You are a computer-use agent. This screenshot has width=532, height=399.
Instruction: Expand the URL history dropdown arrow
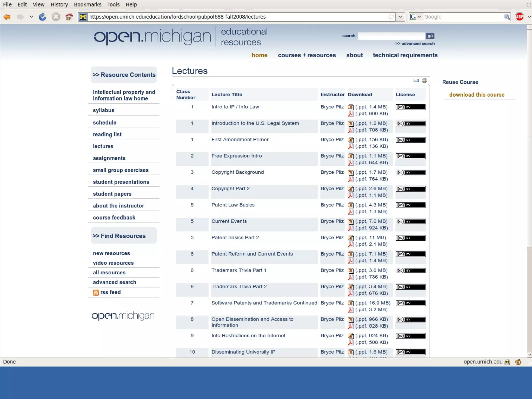coord(400,17)
